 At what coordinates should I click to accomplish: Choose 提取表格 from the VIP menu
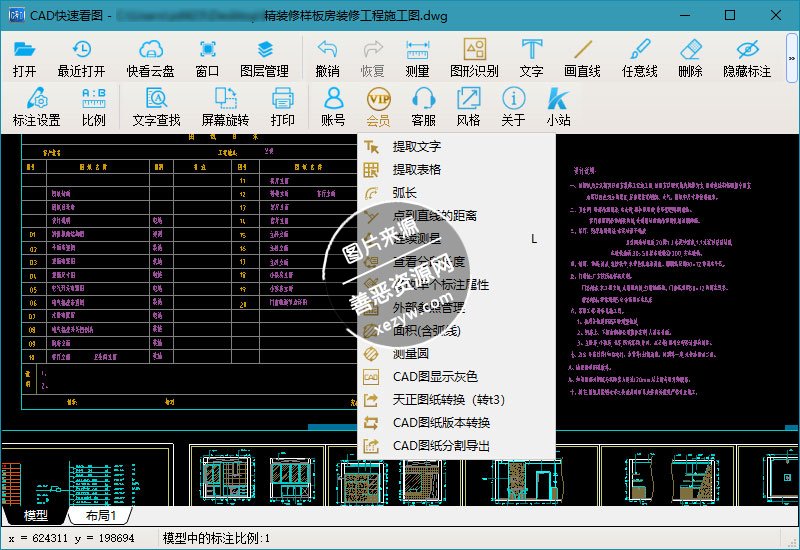coord(457,169)
